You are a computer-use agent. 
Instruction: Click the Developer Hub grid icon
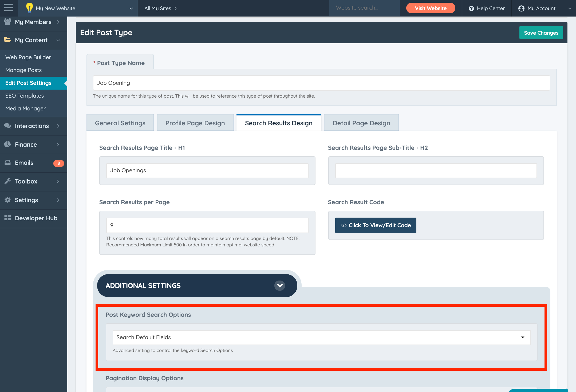point(7,218)
